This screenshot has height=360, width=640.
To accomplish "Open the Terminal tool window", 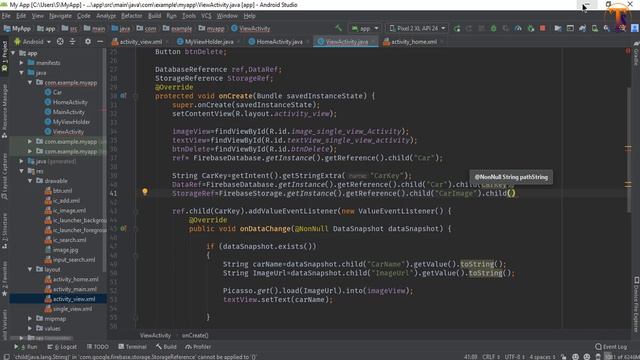I will (132, 347).
